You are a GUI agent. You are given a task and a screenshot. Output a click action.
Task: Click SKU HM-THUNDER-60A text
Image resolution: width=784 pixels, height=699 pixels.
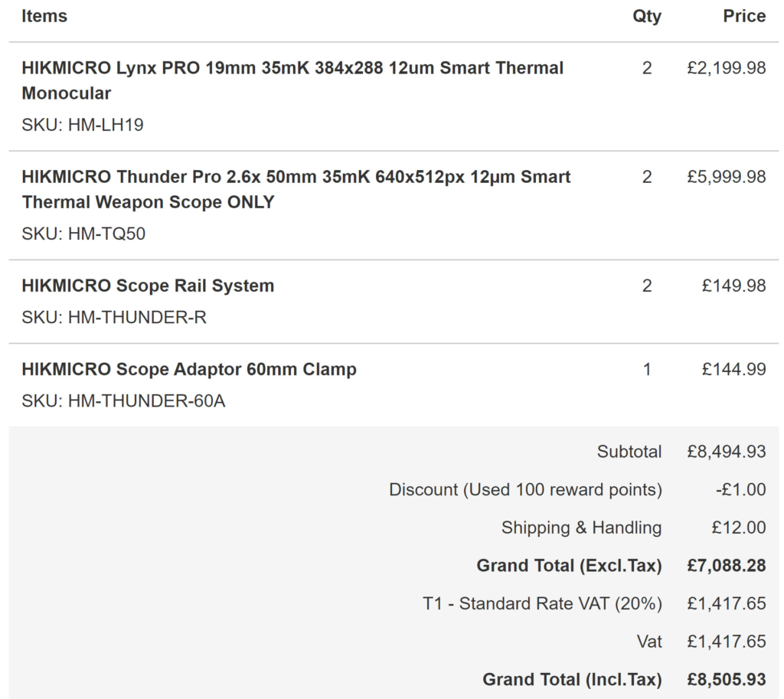click(123, 400)
